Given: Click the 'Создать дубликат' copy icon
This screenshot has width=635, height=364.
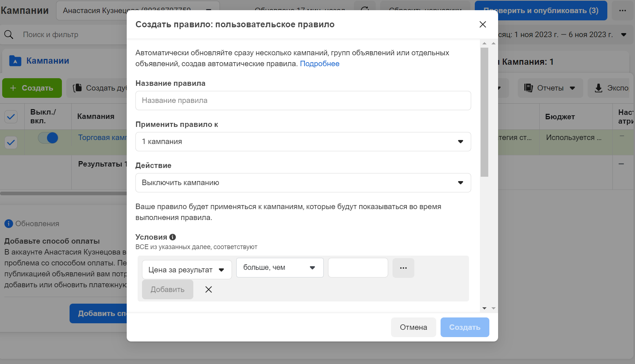Looking at the screenshot, I should click(77, 88).
